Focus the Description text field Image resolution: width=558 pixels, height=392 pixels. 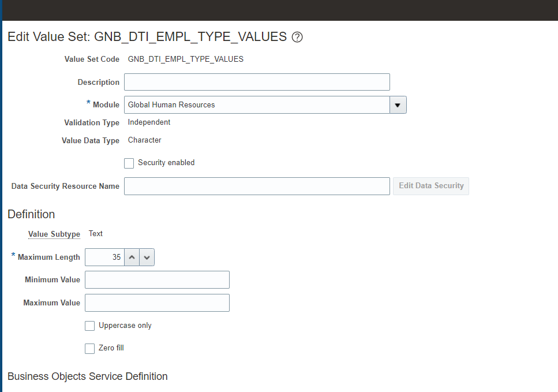257,82
